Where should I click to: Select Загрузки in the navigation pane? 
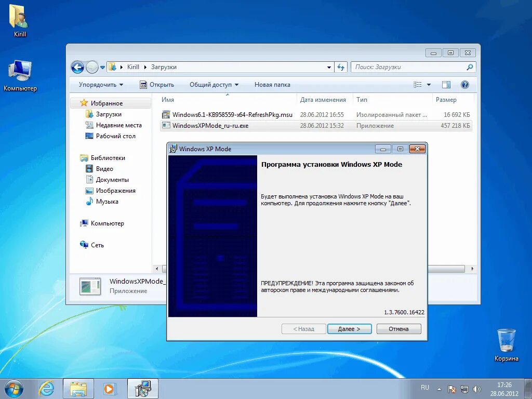[x=109, y=114]
